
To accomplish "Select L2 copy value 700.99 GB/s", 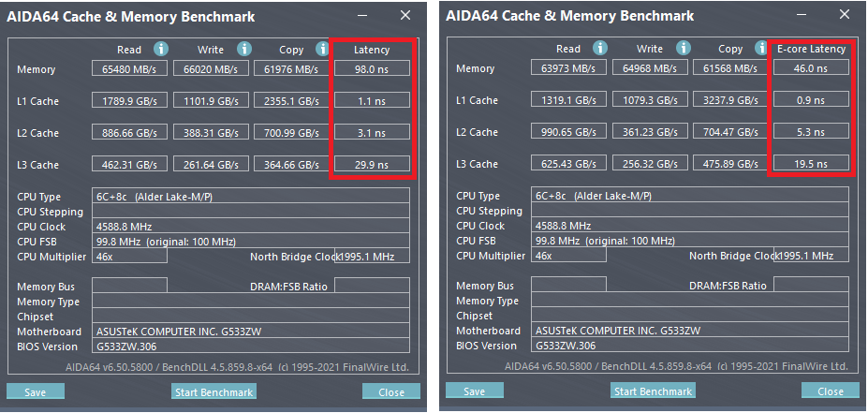I will click(291, 132).
